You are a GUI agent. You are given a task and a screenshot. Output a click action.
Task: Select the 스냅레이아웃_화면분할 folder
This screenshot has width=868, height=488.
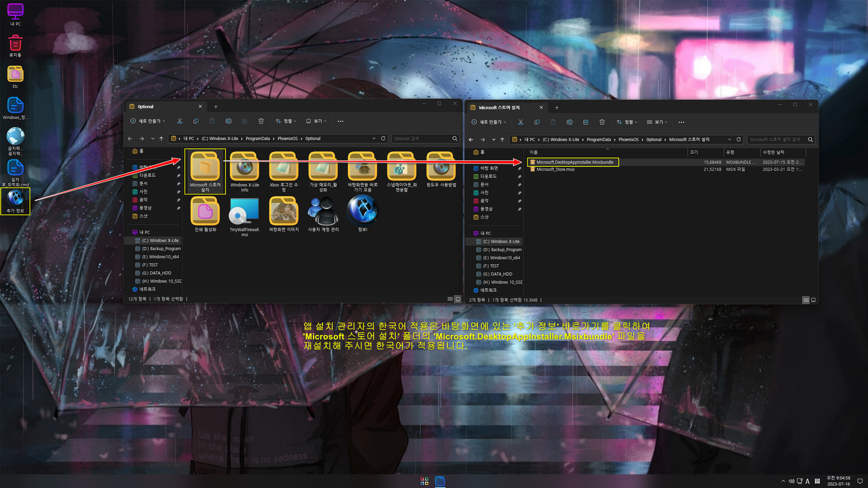[x=402, y=172]
